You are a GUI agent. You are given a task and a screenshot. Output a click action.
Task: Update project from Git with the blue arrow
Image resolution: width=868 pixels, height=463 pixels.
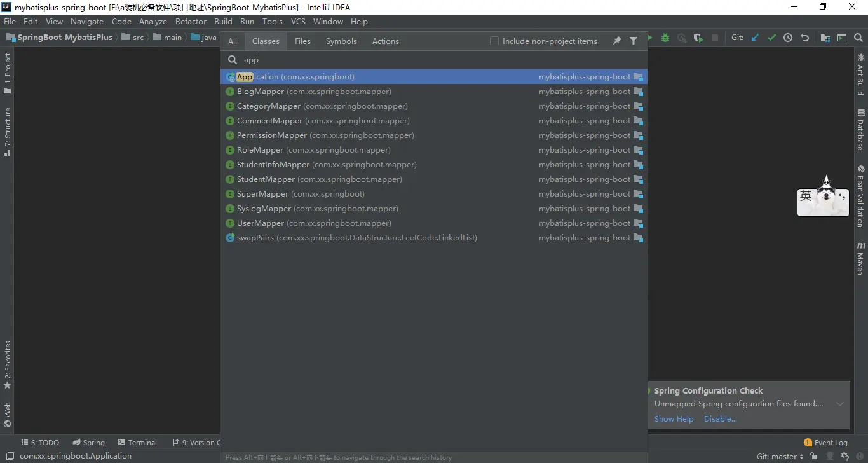coord(755,38)
